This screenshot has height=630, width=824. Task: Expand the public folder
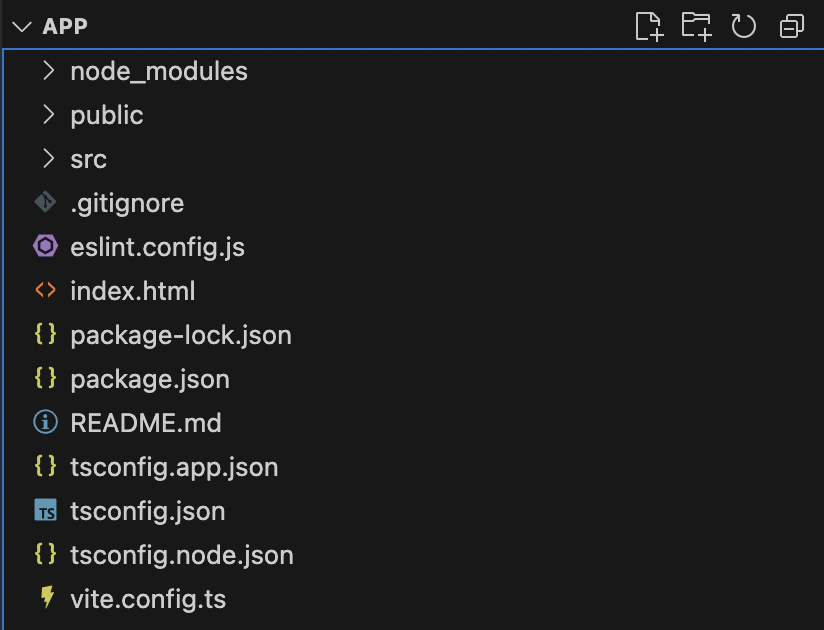coord(47,115)
